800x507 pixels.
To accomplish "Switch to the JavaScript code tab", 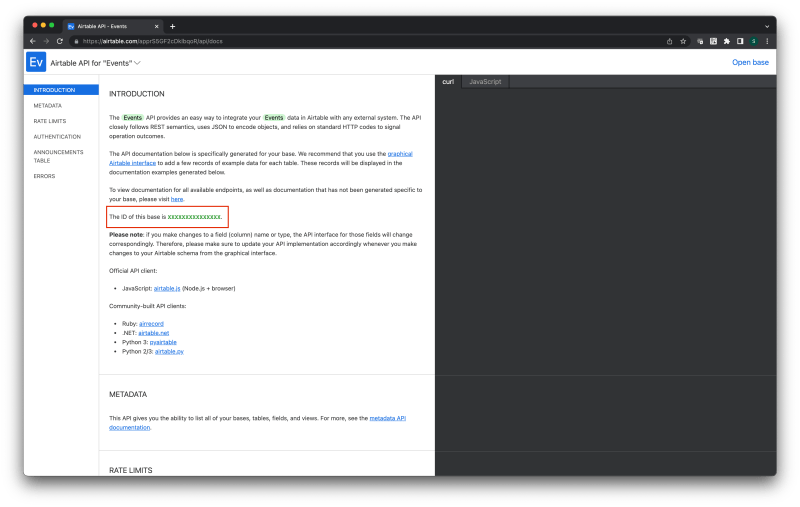I will [x=485, y=82].
